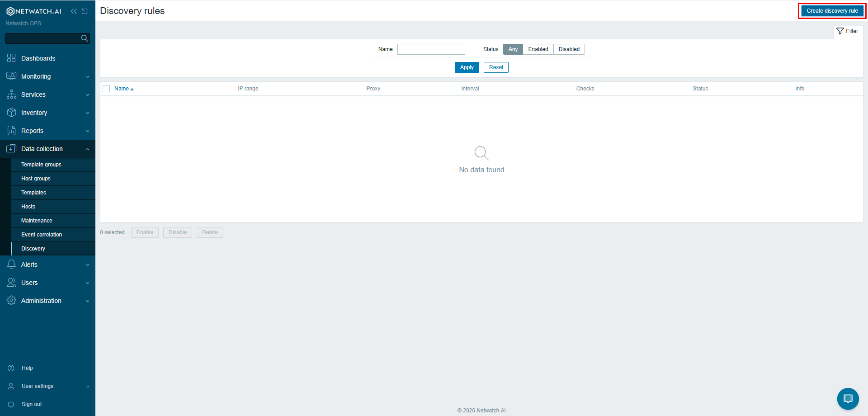The image size is (868, 416).
Task: Click the Sign out label
Action: coord(32,404)
